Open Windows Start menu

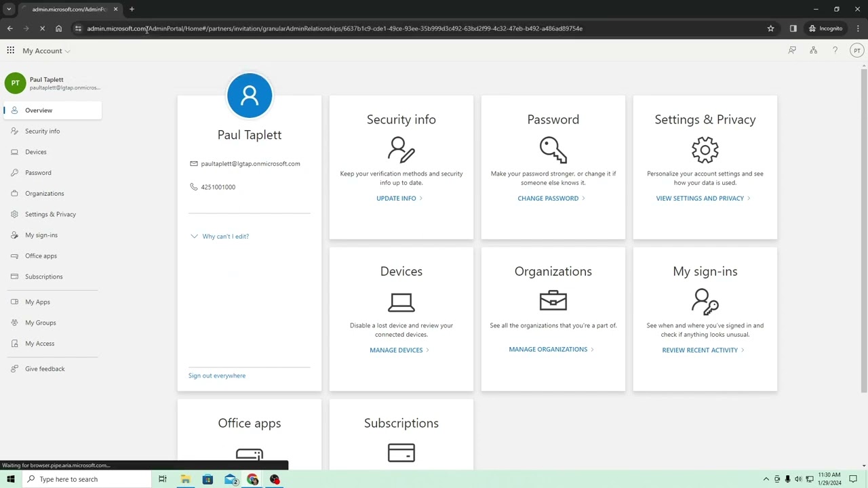click(x=10, y=479)
